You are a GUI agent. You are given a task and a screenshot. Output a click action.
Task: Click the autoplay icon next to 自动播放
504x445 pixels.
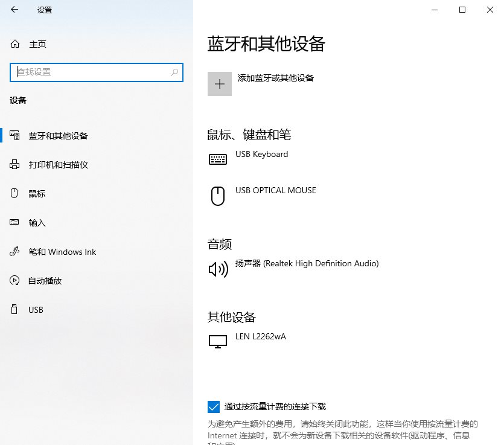pyautogui.click(x=14, y=280)
